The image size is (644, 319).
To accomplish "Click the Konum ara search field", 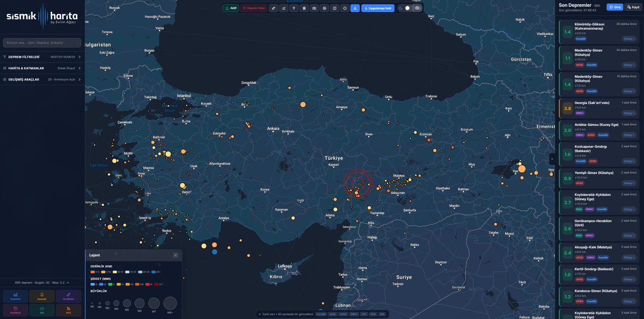I will click(42, 42).
